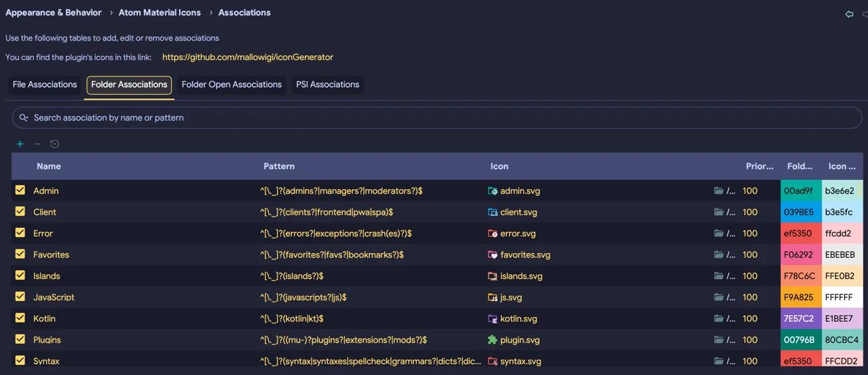This screenshot has width=868, height=375.
Task: Switch to File Associations tab
Action: [x=45, y=85]
